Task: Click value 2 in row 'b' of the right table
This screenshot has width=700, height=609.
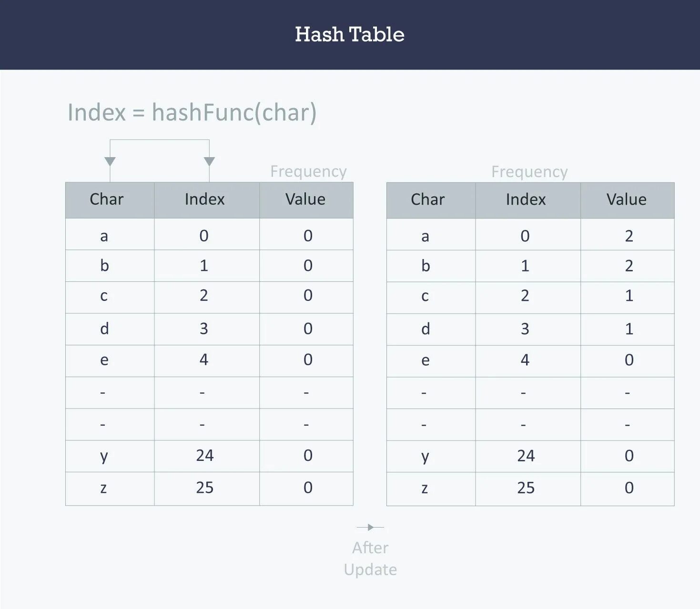Action: click(x=629, y=266)
